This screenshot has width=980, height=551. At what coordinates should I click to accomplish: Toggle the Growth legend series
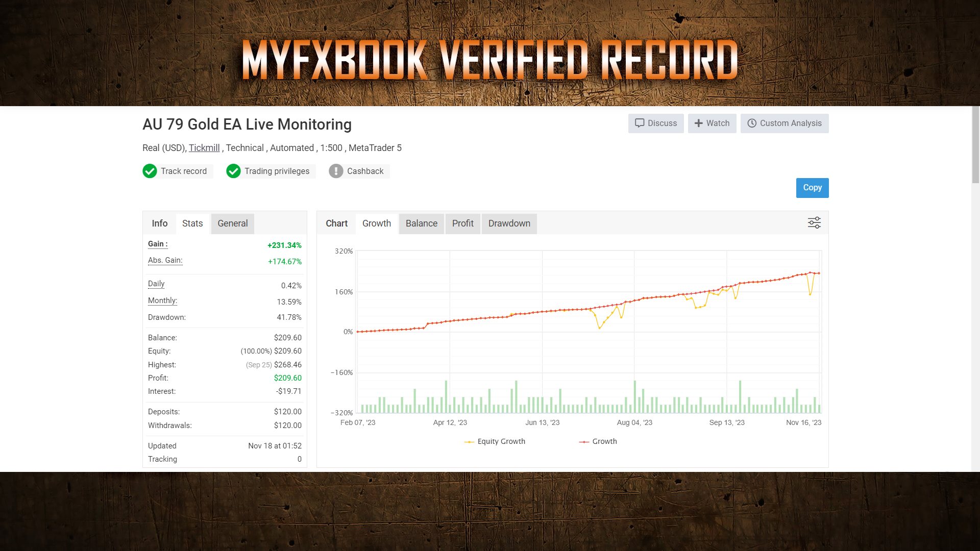click(x=598, y=441)
